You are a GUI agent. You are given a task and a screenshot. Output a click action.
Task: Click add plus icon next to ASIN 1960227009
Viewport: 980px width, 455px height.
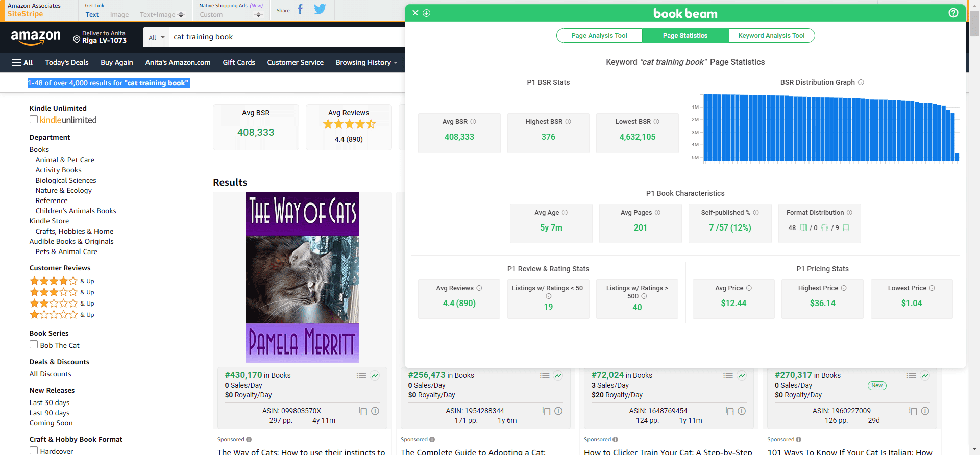[x=925, y=411]
